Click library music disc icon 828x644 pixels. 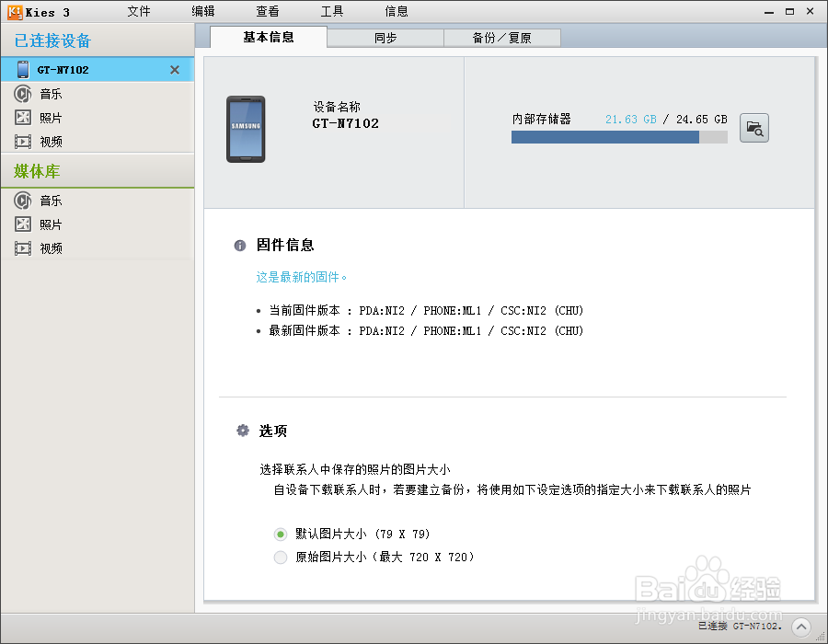point(23,201)
